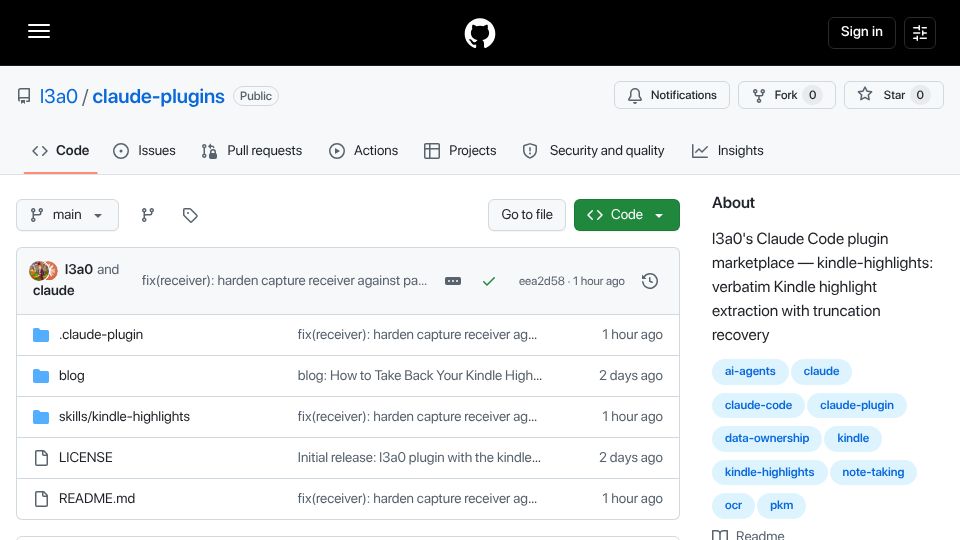Open skills/kindle-highlights folder

(x=124, y=417)
